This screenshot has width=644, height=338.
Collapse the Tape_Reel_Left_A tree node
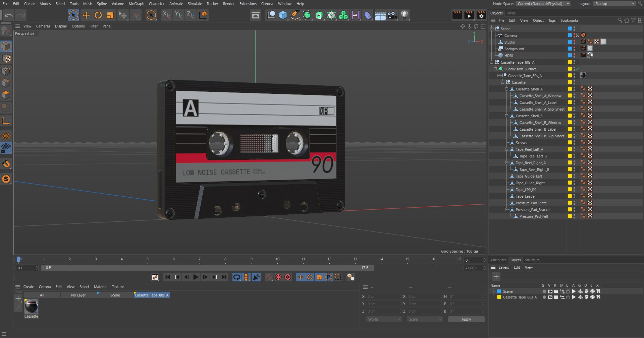(506, 149)
